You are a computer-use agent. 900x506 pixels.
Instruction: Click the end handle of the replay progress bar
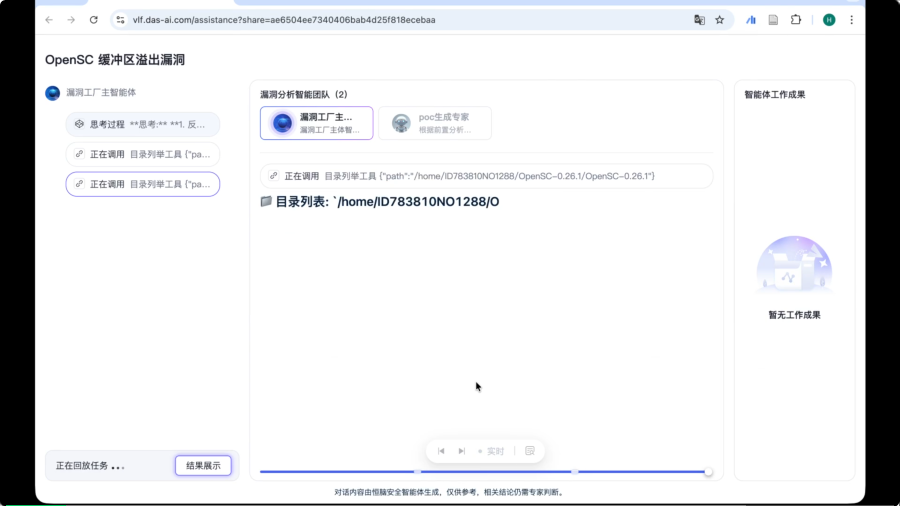(708, 471)
